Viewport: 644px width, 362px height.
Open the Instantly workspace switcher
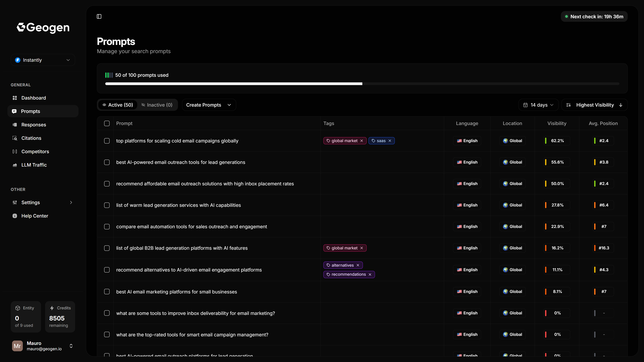point(42,60)
